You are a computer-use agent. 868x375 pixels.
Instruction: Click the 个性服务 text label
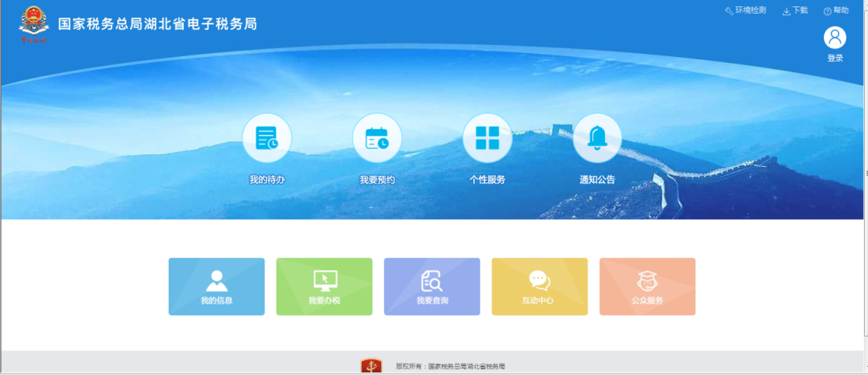point(487,180)
